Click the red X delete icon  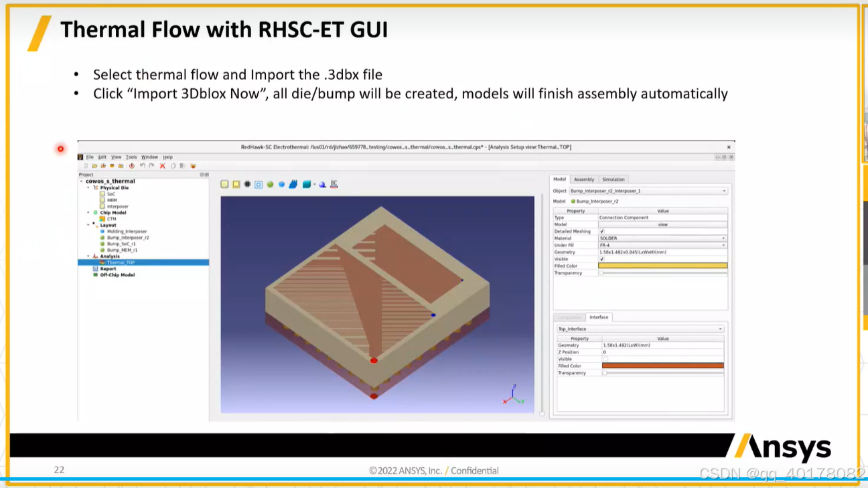(x=163, y=166)
